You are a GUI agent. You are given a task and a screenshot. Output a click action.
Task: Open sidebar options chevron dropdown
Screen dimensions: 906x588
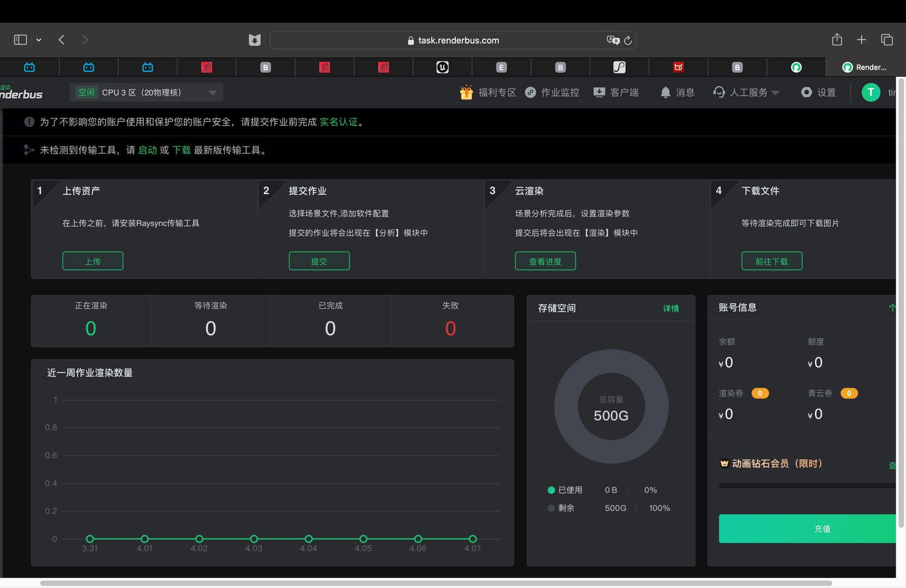point(39,40)
